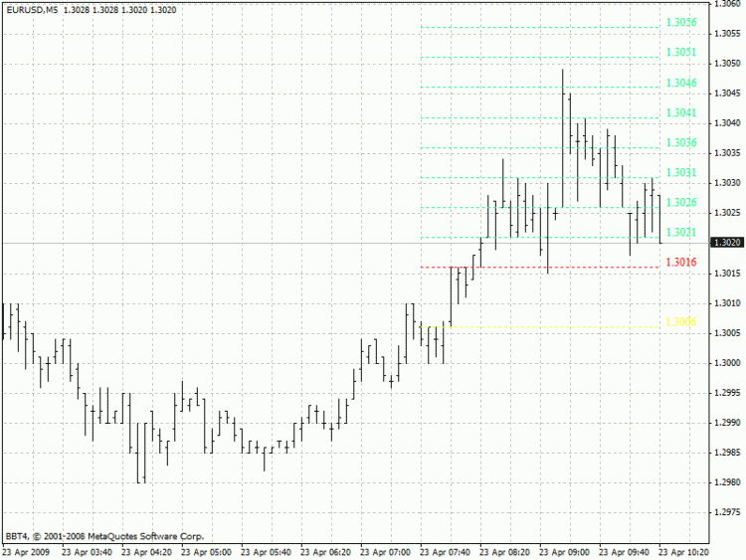
Task: Select the green 1.3051 level label
Action: tap(681, 53)
